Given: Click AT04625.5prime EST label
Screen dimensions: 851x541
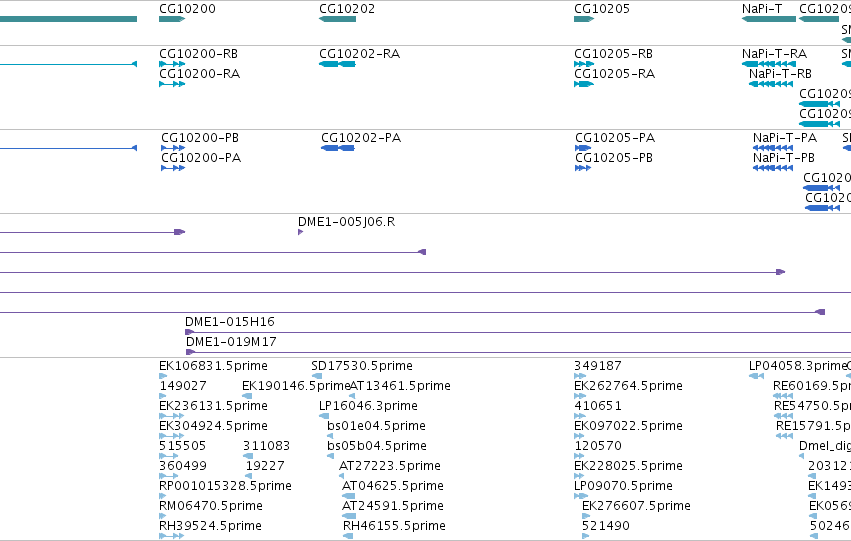Looking at the screenshot, I should (393, 486).
